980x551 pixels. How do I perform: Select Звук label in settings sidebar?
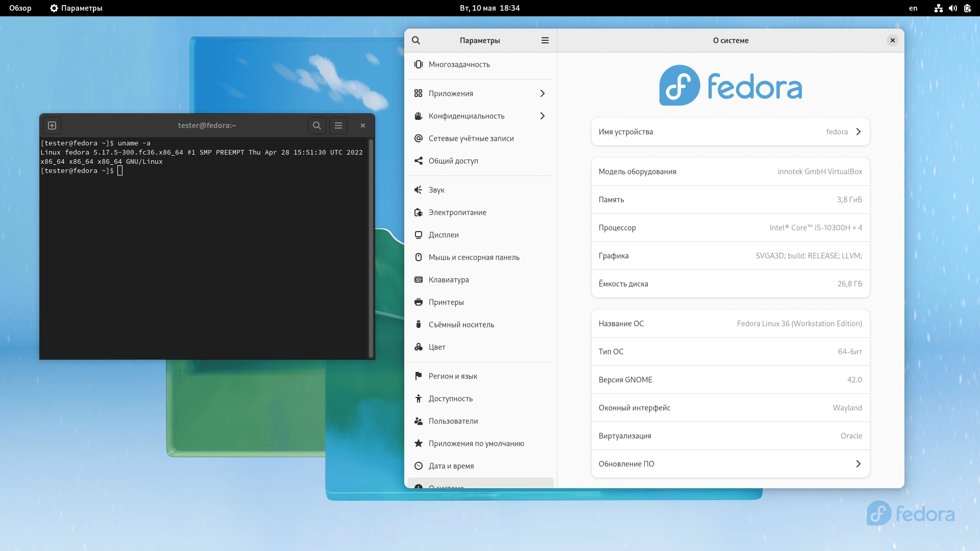[x=436, y=190]
